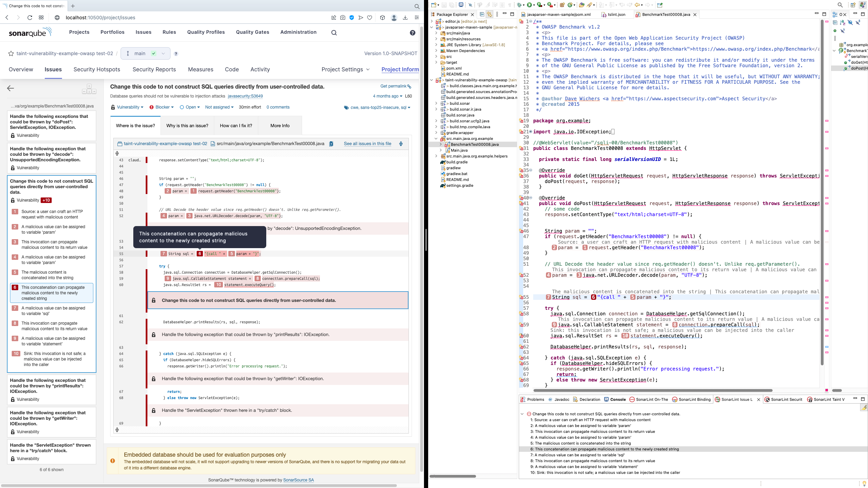Click SonarQube logo
Image resolution: width=868 pixels, height=488 pixels.
[30, 32]
